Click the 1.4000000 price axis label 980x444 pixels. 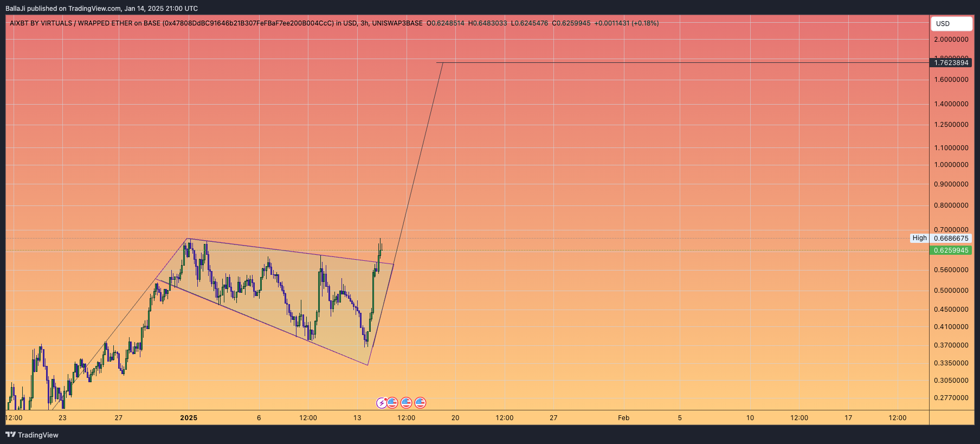pos(951,104)
